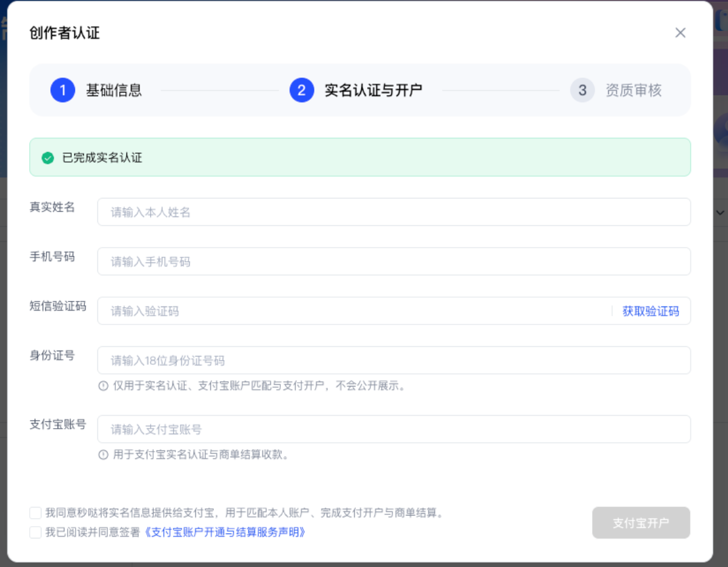Click the info icon under 身份证号 field

[103, 386]
